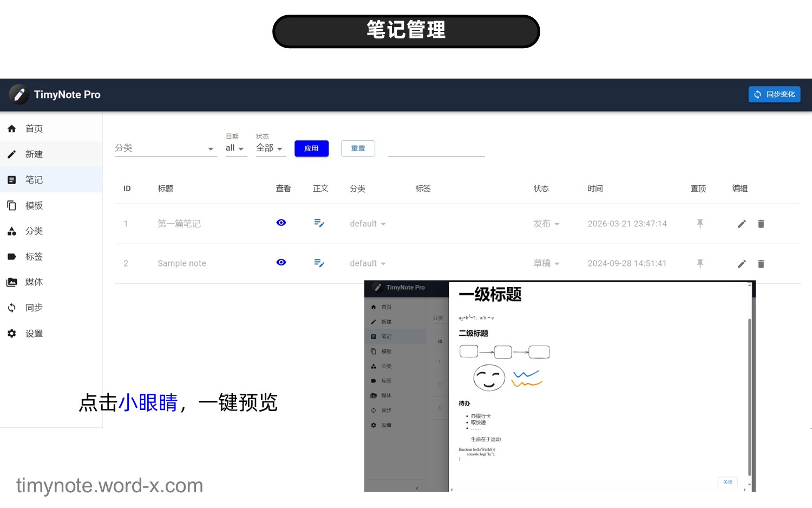812x508 pixels.
Task: Delete the Sample note via trash icon
Action: tap(761, 264)
